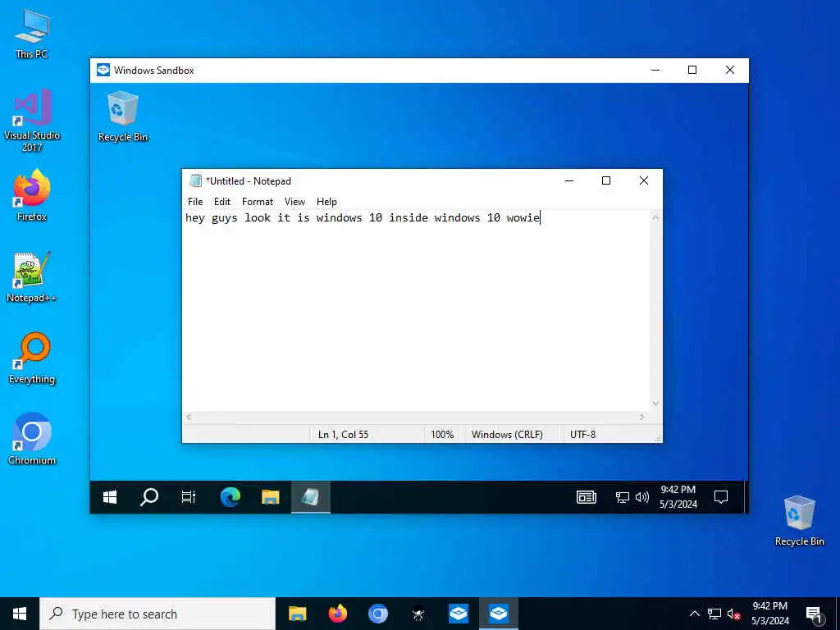Click Ln 1, Col 55 status entry
Image resolution: width=840 pixels, height=630 pixels.
point(344,435)
